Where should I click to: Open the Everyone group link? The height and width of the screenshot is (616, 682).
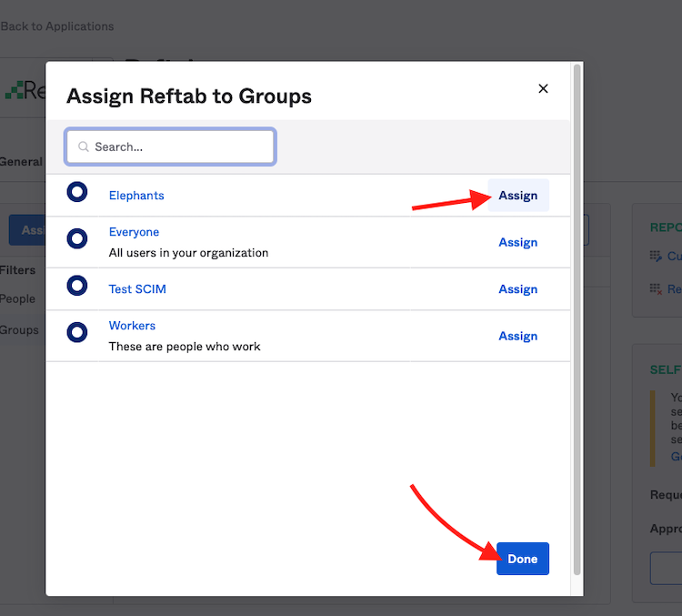(x=134, y=232)
